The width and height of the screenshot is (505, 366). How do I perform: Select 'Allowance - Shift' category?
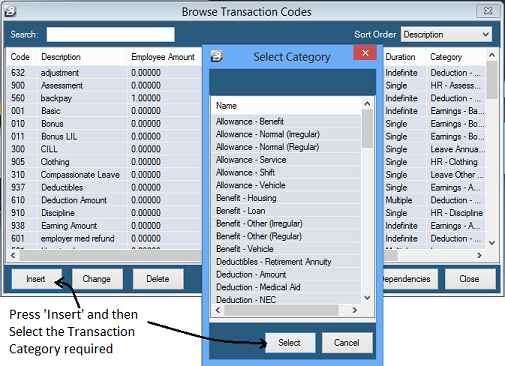286,172
